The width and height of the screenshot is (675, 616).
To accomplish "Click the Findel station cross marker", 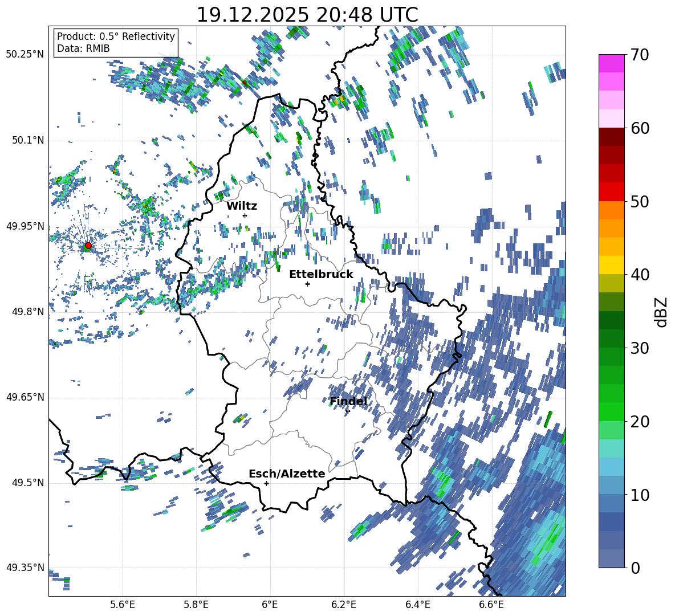I will (348, 411).
